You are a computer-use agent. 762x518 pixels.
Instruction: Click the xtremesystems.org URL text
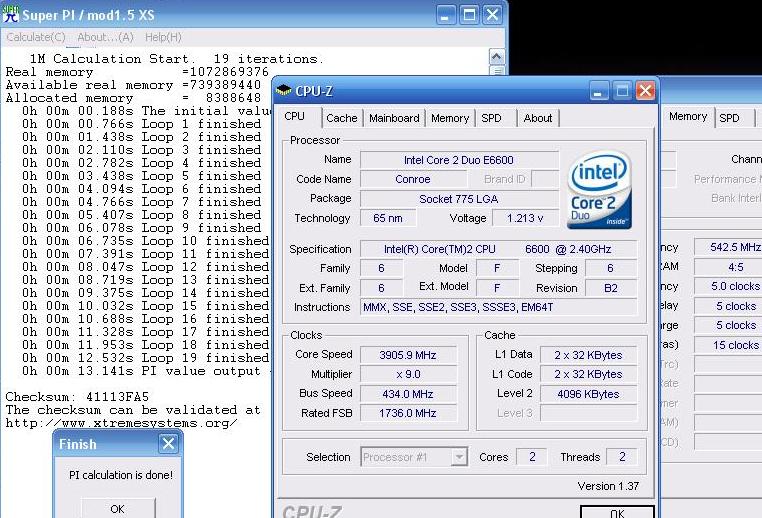[x=121, y=423]
